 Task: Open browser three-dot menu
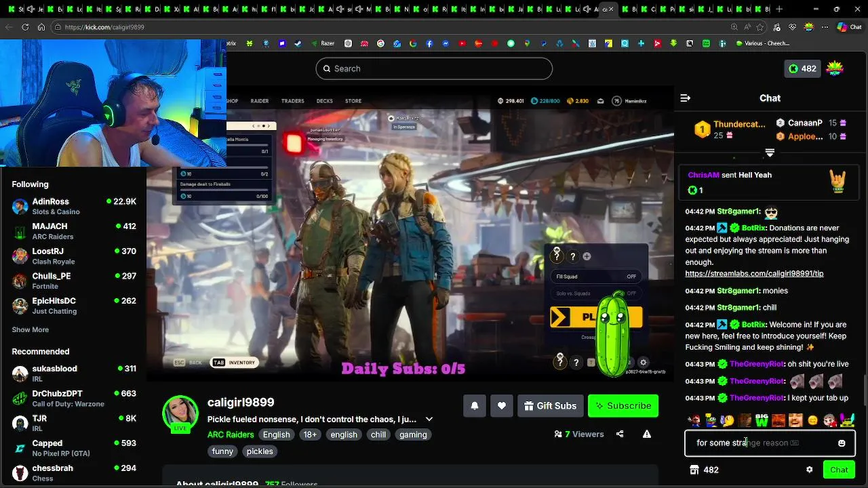coord(825,27)
